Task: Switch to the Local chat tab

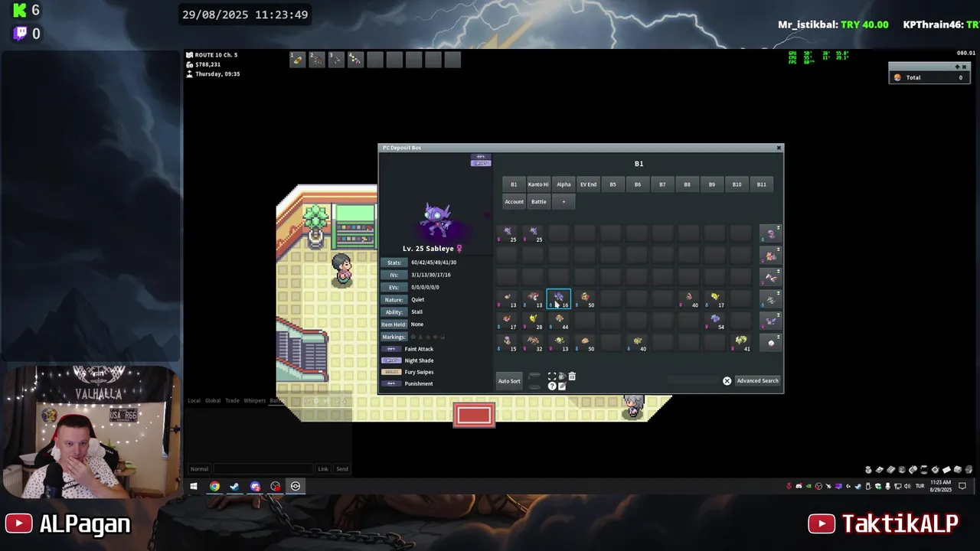Action: click(x=194, y=400)
